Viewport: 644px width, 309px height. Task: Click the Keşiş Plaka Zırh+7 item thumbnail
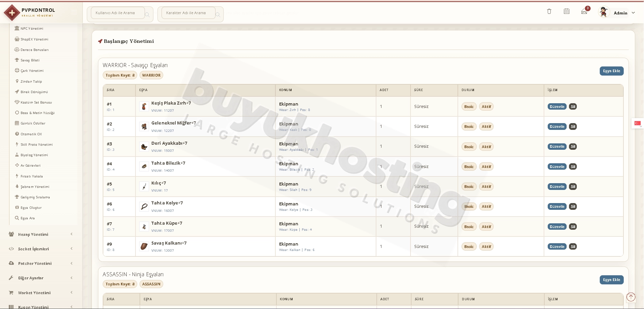click(x=144, y=107)
